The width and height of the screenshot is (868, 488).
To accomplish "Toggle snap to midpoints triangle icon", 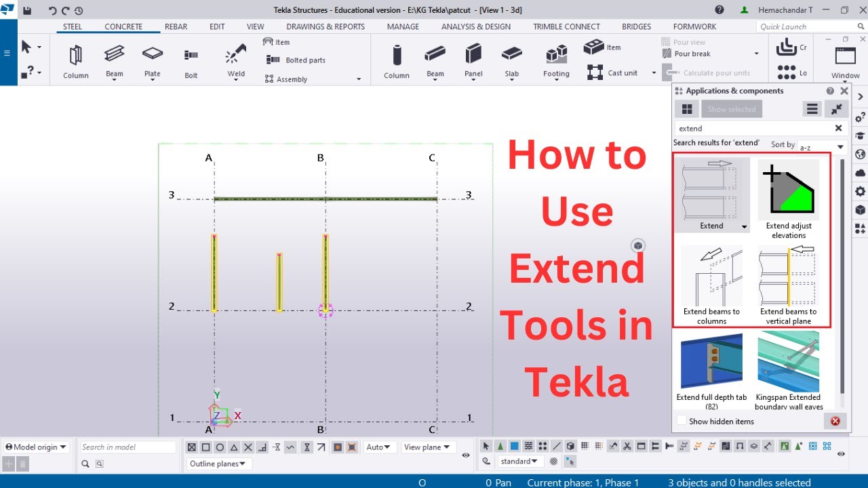I will pos(234,447).
